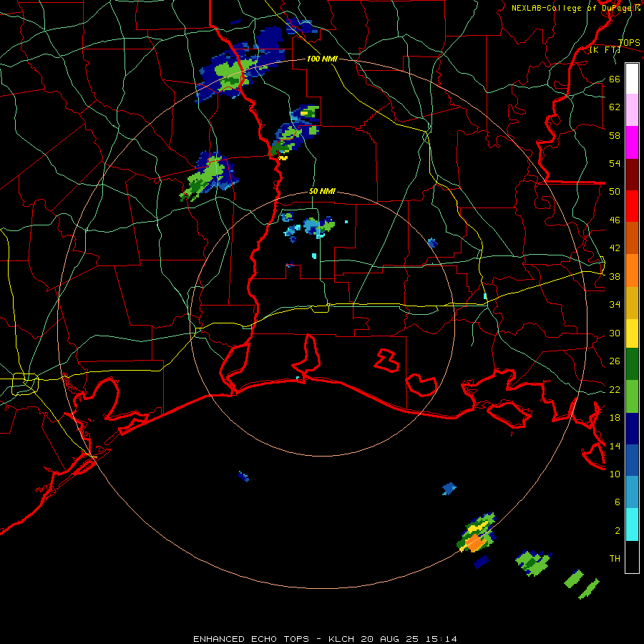Click the legend value '42'
The image size is (644, 644).
615,248
